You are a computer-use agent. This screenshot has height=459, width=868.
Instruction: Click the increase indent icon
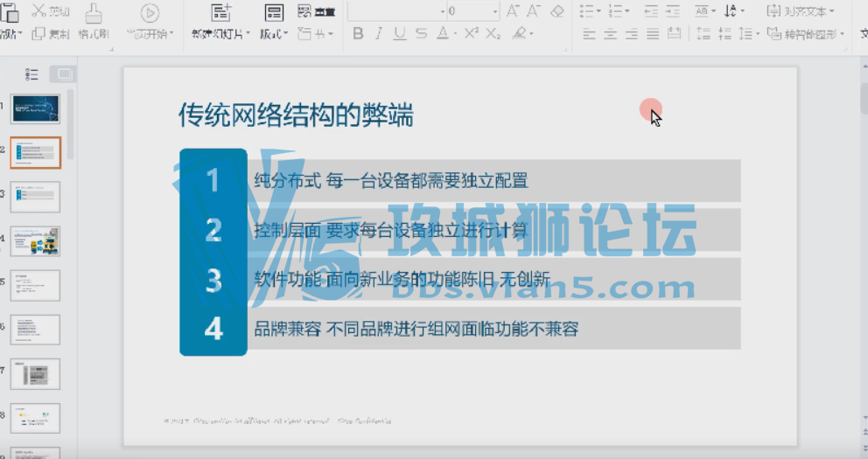(x=673, y=11)
